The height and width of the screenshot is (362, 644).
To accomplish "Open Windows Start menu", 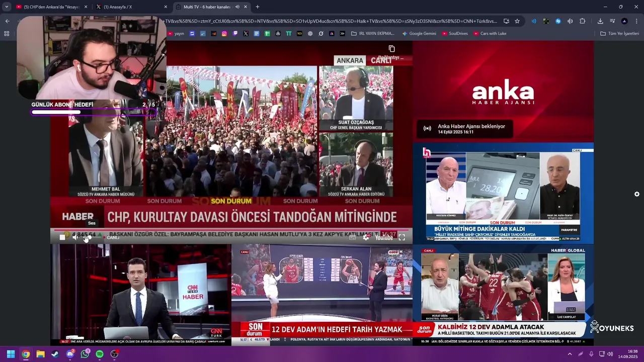I will coord(11,354).
